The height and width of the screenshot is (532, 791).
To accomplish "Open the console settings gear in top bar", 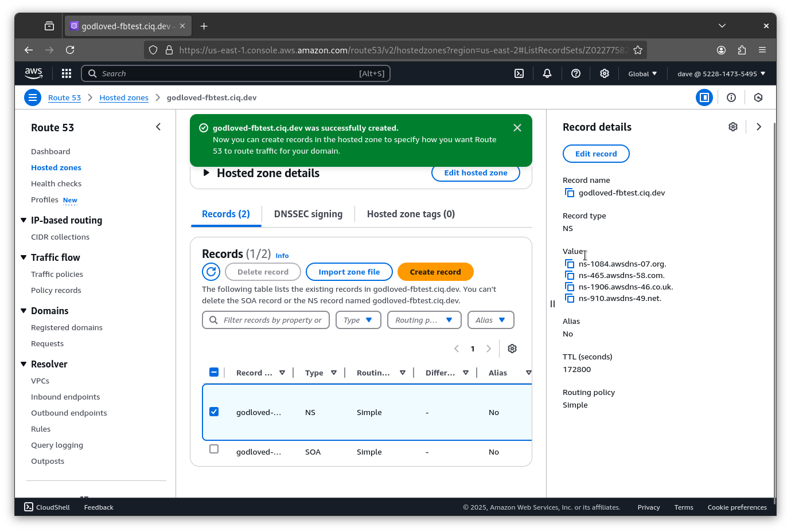I will (605, 73).
